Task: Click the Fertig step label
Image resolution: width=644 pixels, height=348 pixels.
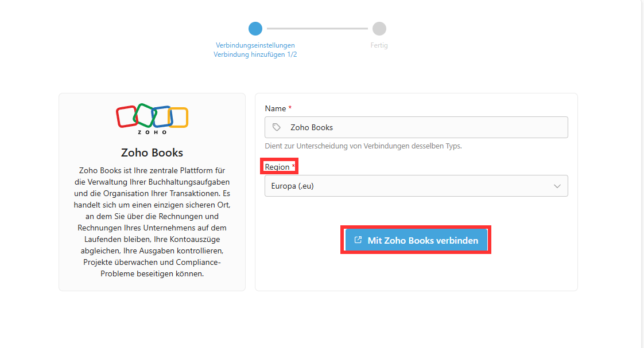Action: click(x=379, y=45)
